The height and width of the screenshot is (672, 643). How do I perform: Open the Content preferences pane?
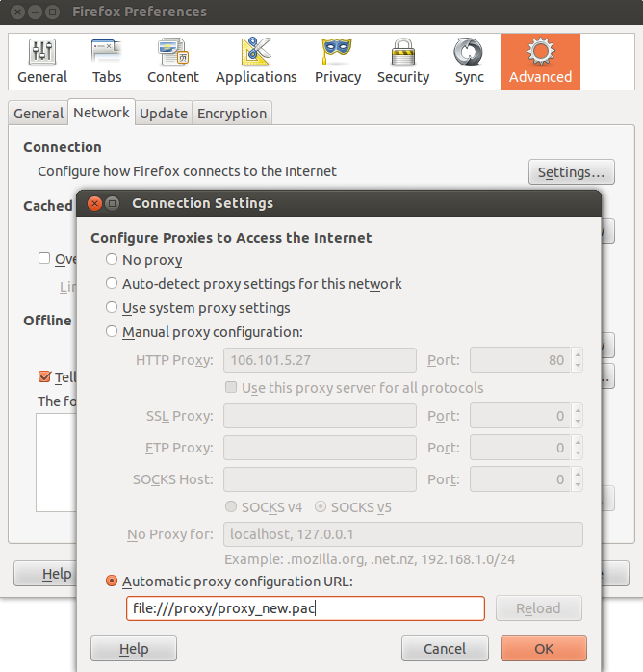[x=173, y=61]
